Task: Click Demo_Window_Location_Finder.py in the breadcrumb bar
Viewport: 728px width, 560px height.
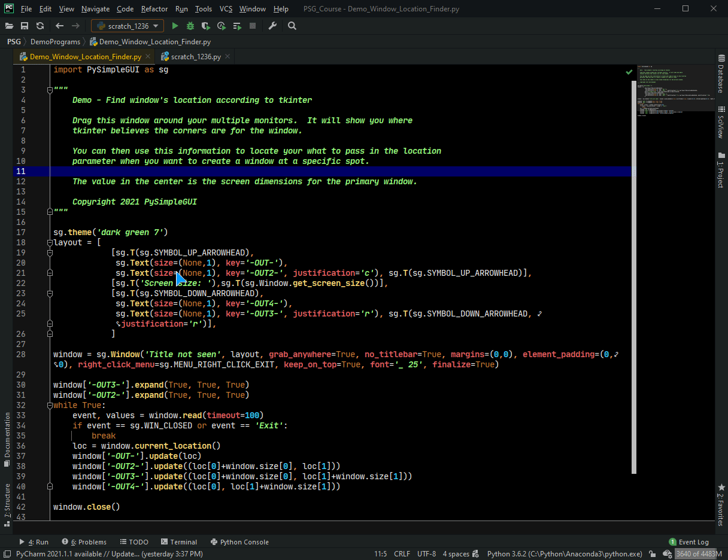Action: [150, 42]
